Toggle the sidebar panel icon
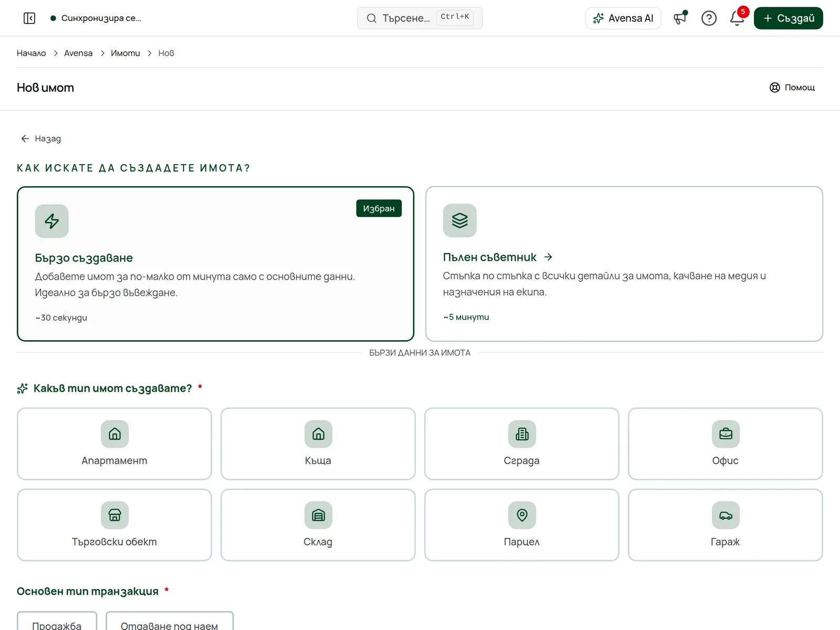 click(x=29, y=18)
